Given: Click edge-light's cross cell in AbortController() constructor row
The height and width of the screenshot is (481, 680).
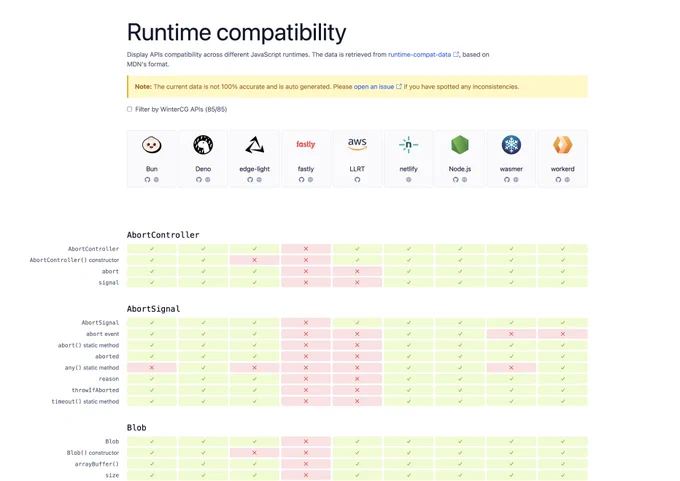Looking at the screenshot, I should (255, 260).
